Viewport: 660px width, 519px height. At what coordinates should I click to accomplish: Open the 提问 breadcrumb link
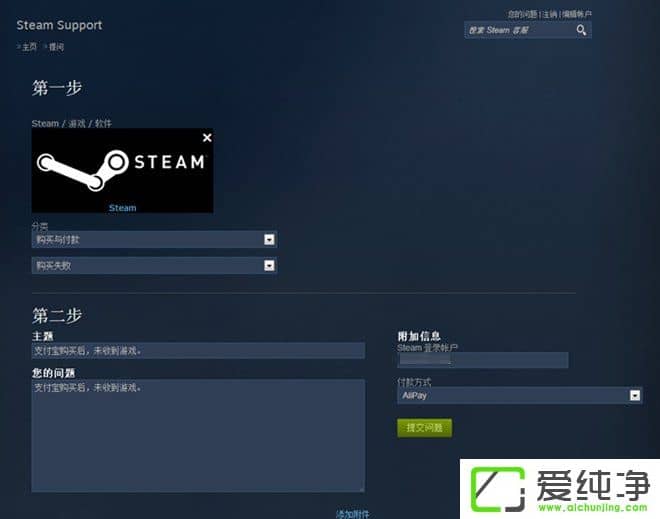[56, 47]
